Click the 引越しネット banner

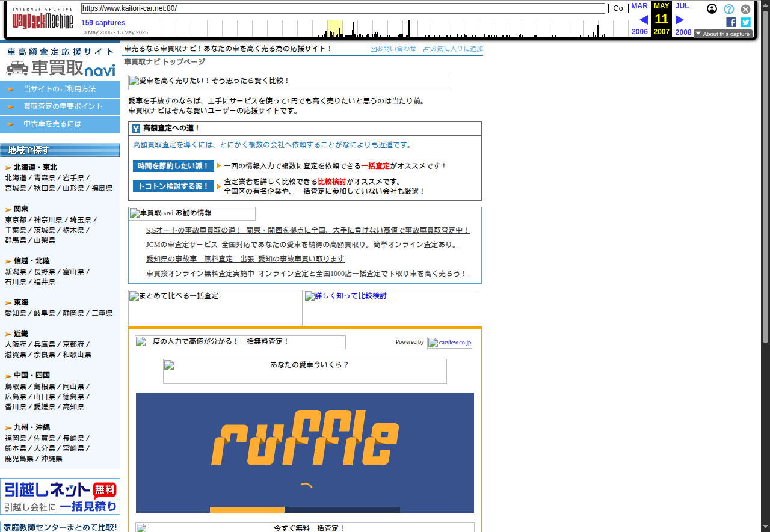(x=60, y=497)
